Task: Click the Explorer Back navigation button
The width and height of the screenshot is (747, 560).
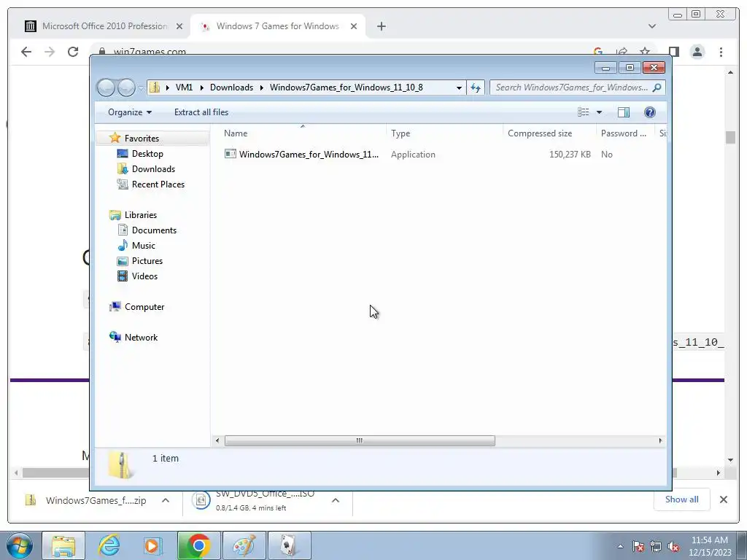Action: click(106, 87)
